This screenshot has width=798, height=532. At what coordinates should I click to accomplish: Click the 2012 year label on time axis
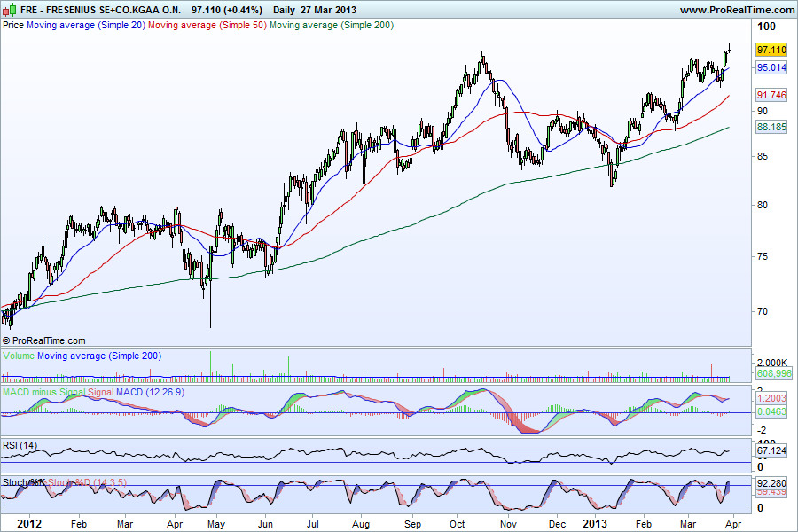tap(29, 524)
